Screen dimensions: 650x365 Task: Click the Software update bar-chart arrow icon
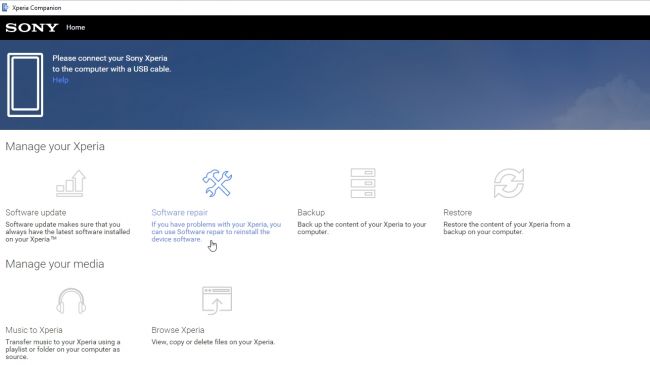click(x=71, y=183)
